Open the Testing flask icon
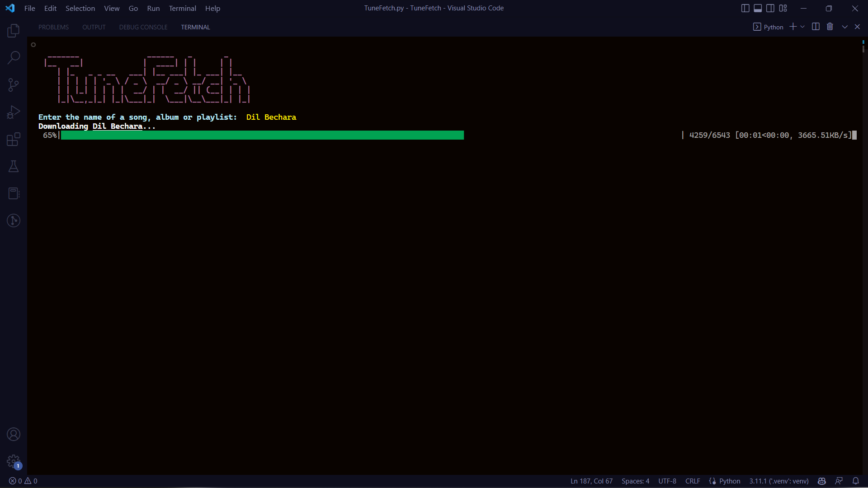 pos(14,166)
